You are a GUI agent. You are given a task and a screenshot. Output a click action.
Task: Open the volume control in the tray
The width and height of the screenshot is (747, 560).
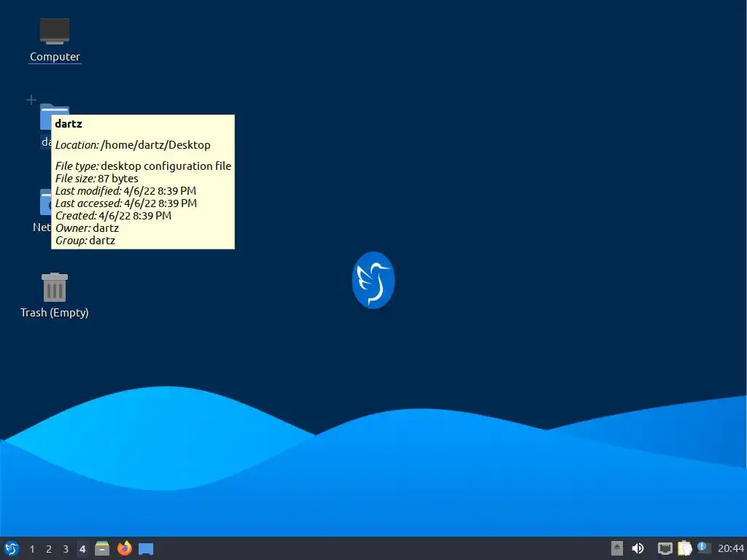click(x=638, y=548)
